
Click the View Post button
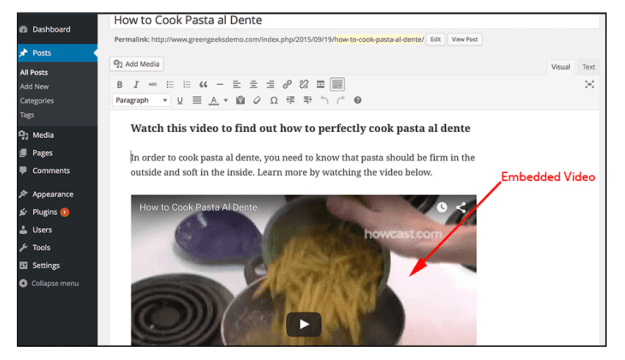464,39
